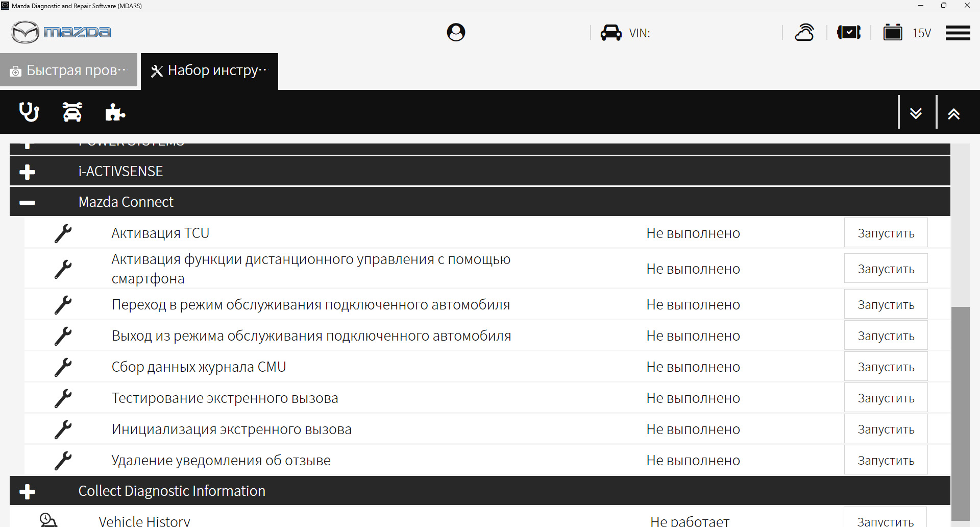Click the Vehicle History row icon
The image size is (980, 527).
click(48, 520)
